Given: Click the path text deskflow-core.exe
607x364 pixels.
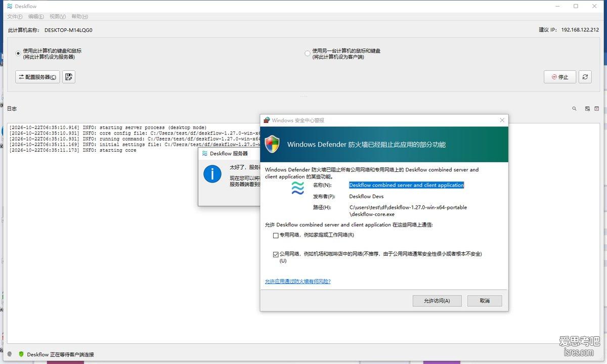Looking at the screenshot, I should [x=372, y=214].
